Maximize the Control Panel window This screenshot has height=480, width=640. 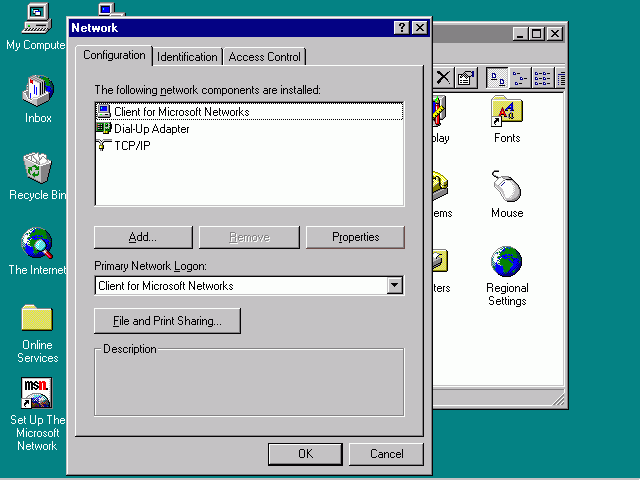537,34
